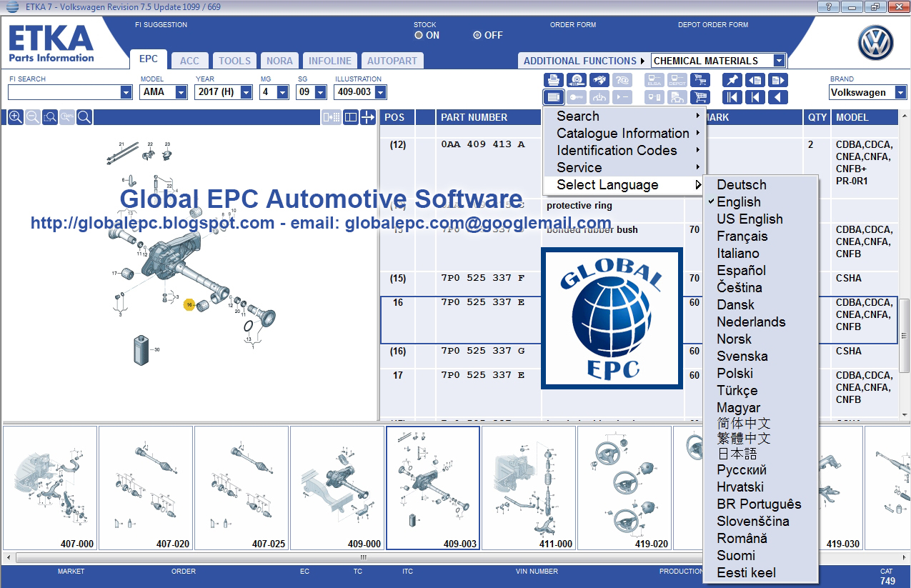Viewport: 911px width, 588px height.
Task: Click the double shopping carts icon
Action: coord(700,80)
